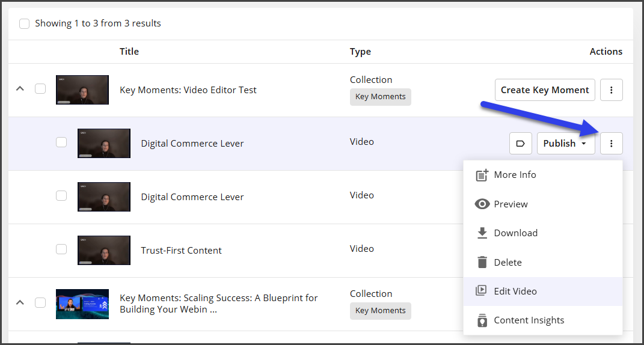
Task: Click the Type column header
Action: click(360, 52)
